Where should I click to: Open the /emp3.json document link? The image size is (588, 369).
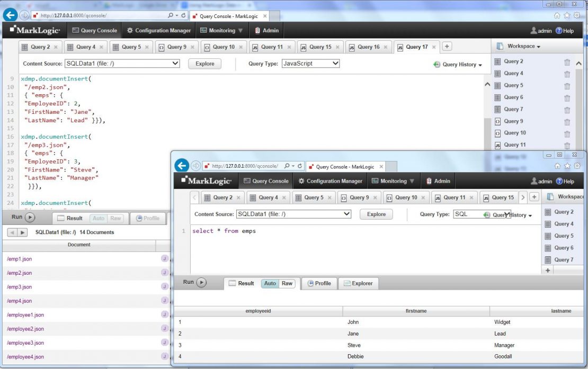pyautogui.click(x=19, y=287)
